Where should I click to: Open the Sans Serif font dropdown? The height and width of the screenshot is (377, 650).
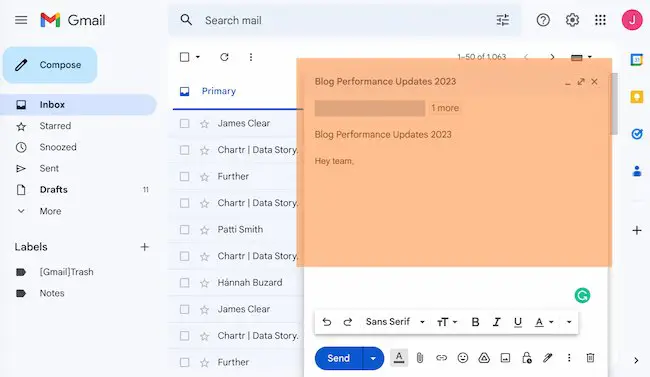coord(395,322)
